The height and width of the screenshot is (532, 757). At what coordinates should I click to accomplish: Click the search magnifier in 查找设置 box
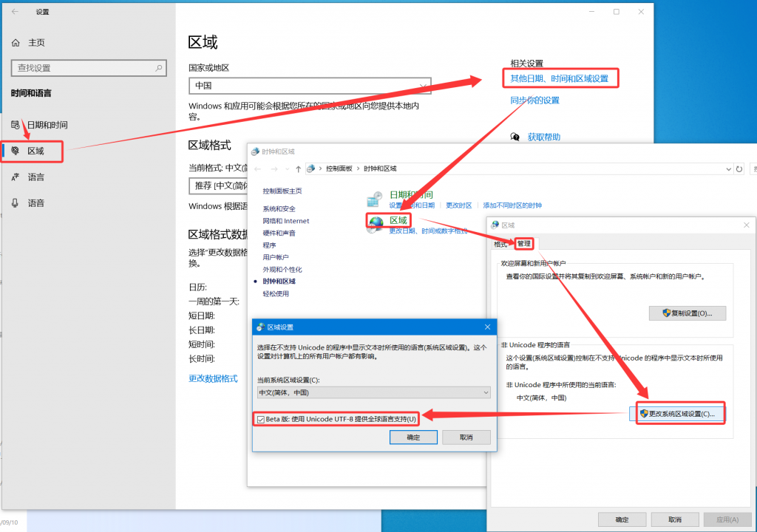pos(158,68)
